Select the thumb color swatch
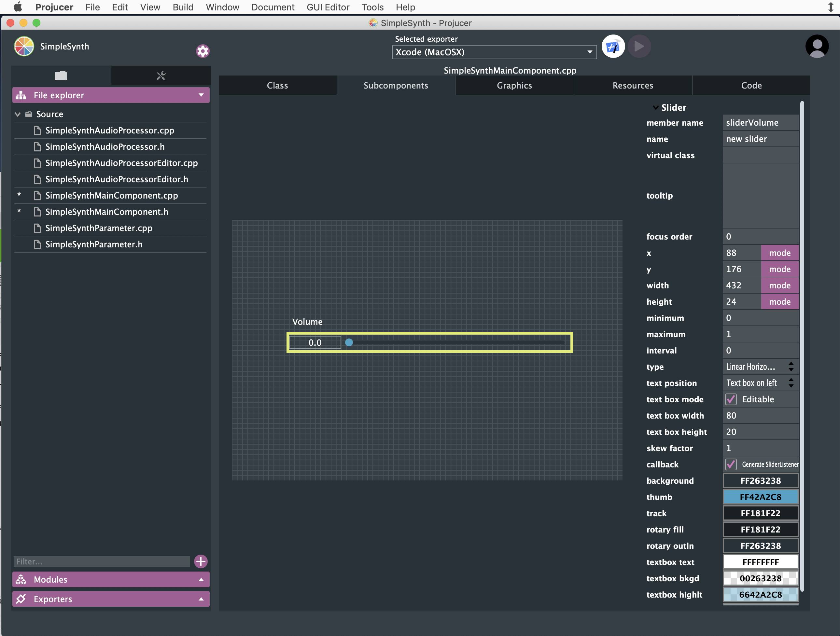 coord(760,497)
